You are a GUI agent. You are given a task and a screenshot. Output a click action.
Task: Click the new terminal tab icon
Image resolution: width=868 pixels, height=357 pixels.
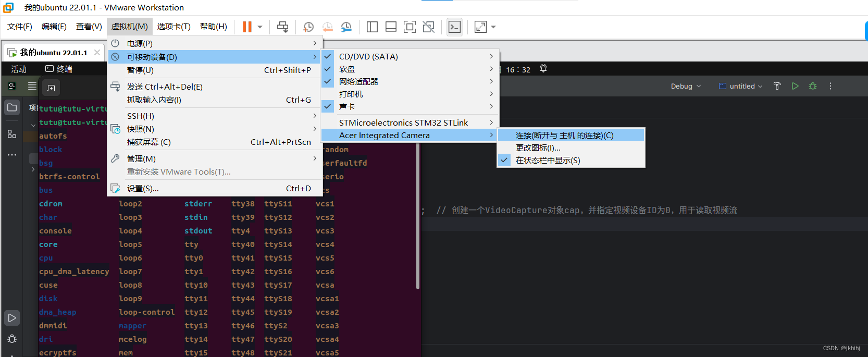(x=51, y=88)
